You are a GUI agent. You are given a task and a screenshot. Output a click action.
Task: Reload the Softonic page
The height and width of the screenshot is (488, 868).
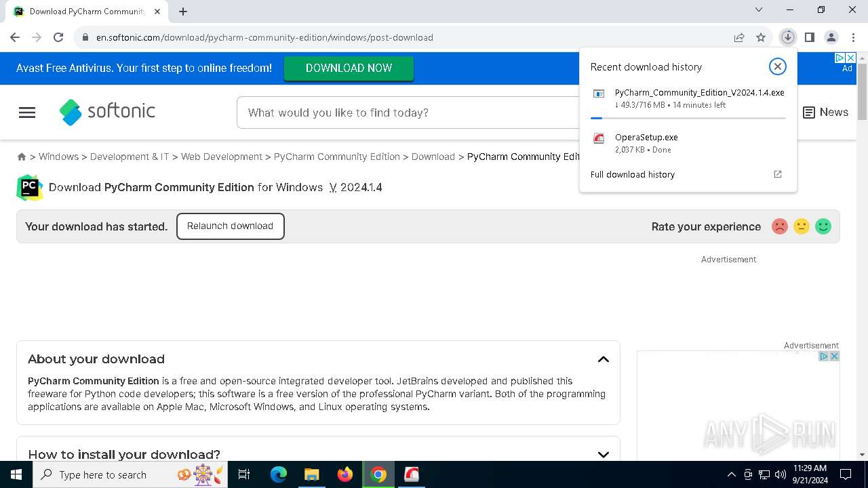[x=58, y=37]
